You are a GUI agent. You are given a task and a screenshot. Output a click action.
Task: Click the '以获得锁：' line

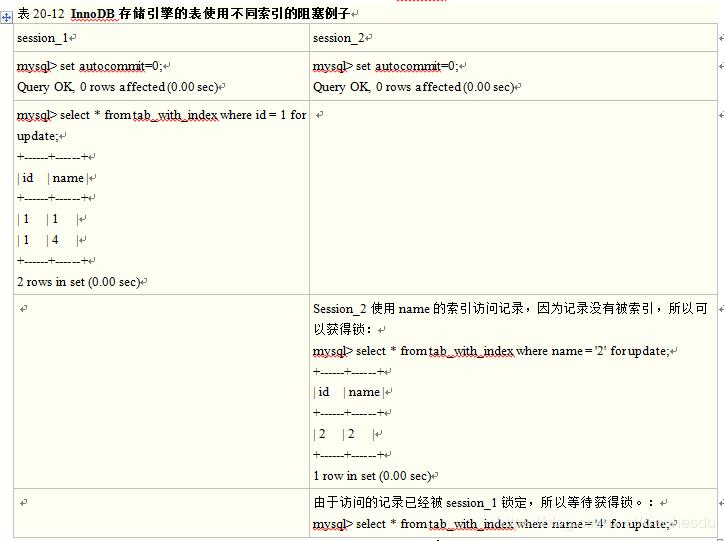pos(343,329)
